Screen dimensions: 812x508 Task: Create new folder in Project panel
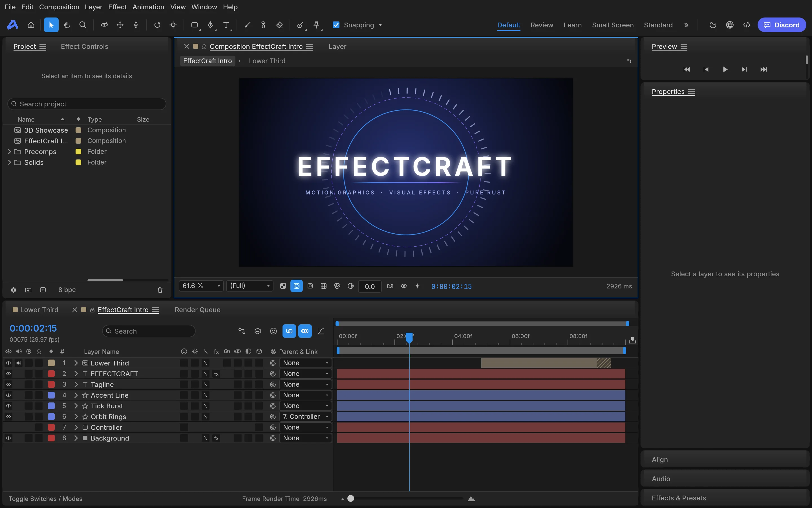pyautogui.click(x=28, y=290)
